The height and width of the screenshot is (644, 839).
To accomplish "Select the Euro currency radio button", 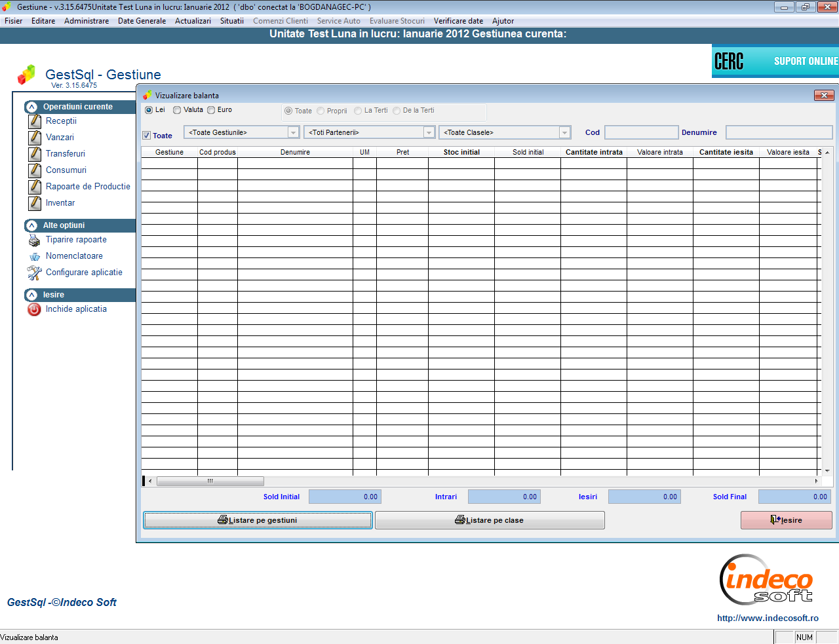I will [211, 110].
